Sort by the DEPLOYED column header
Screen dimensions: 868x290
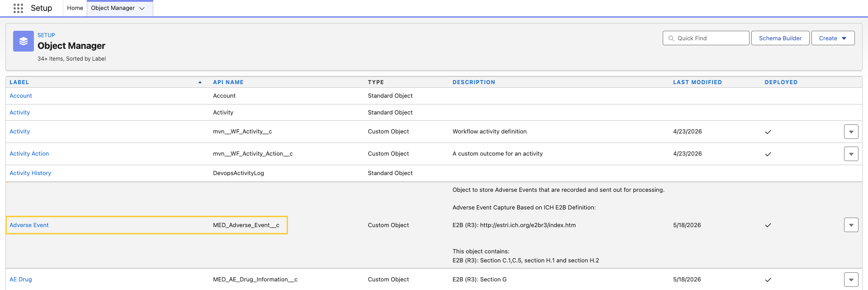[x=781, y=82]
